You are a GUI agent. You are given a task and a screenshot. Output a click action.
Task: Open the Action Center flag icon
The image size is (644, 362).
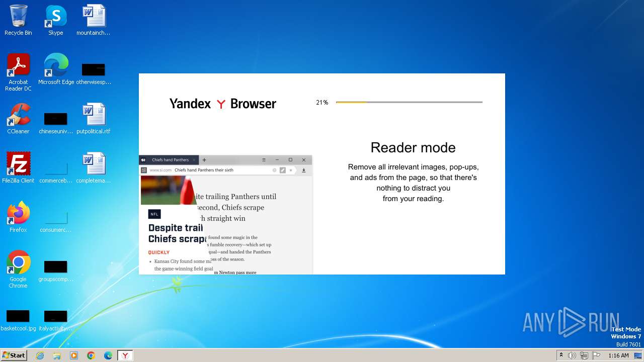click(x=596, y=355)
